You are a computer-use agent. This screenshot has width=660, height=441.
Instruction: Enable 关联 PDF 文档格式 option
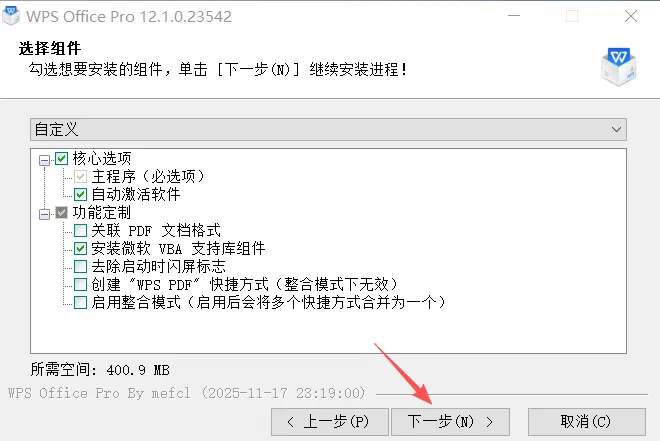coord(80,231)
